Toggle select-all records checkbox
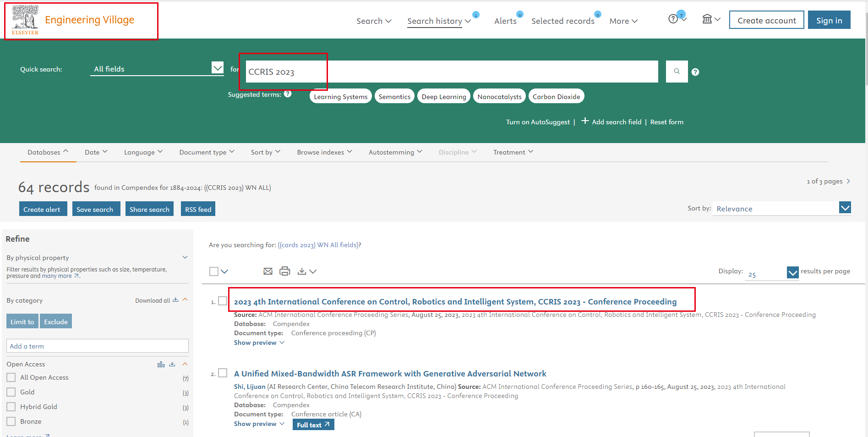Viewport: 868px width, 437px height. pyautogui.click(x=214, y=271)
